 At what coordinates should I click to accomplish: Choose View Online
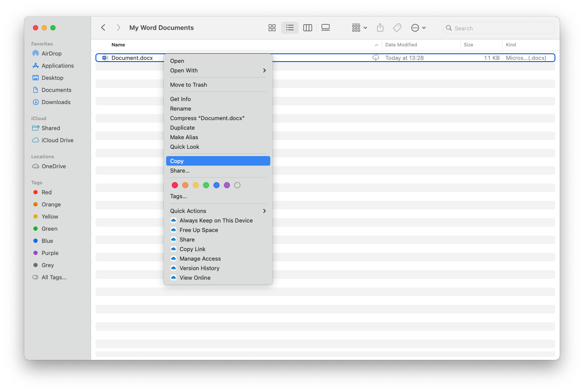tap(218, 278)
